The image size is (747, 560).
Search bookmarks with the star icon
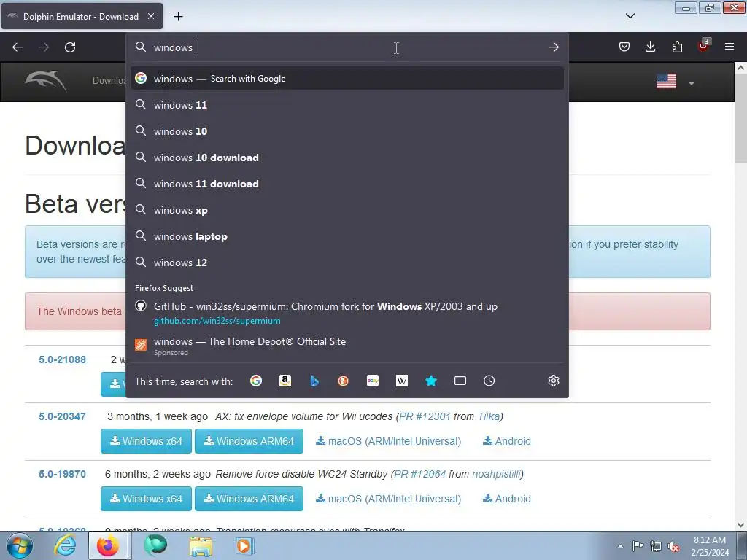coord(431,381)
